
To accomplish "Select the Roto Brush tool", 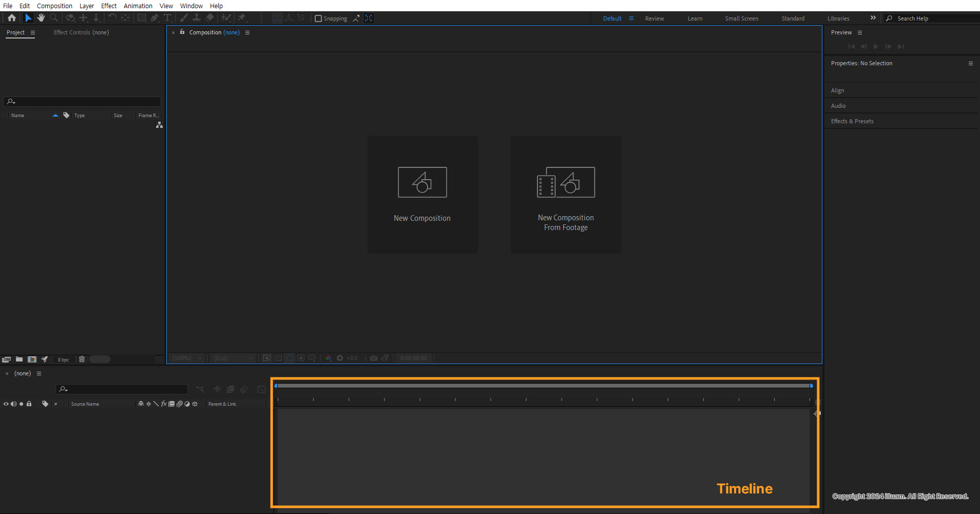I will pyautogui.click(x=226, y=18).
